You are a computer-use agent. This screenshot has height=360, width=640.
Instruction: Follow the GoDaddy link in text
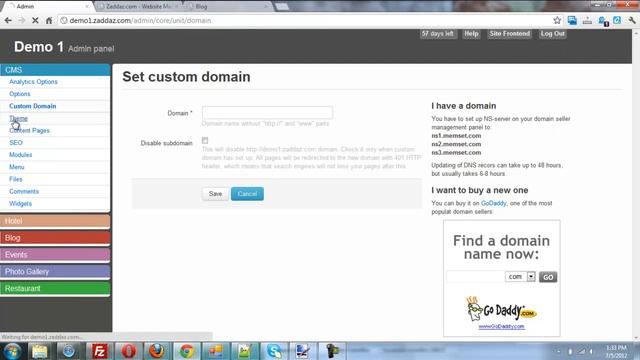pyautogui.click(x=493, y=203)
